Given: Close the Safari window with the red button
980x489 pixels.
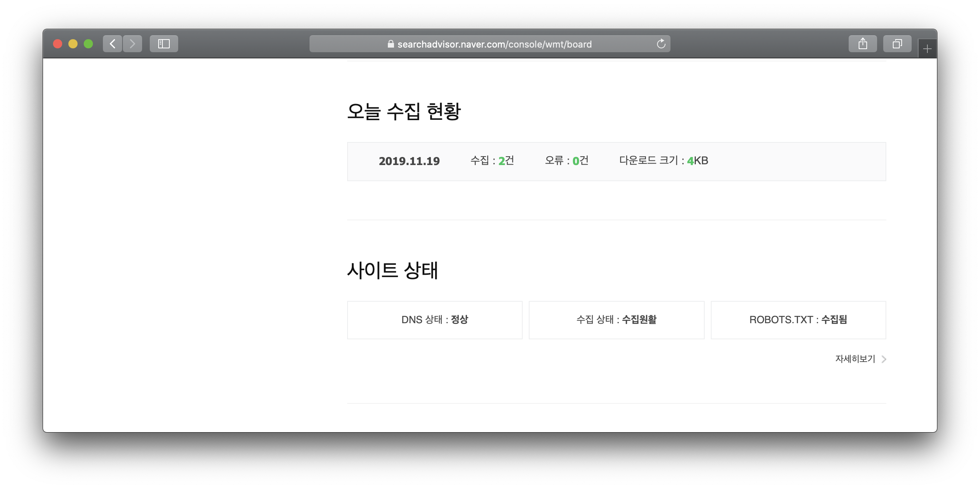Looking at the screenshot, I should (x=58, y=44).
